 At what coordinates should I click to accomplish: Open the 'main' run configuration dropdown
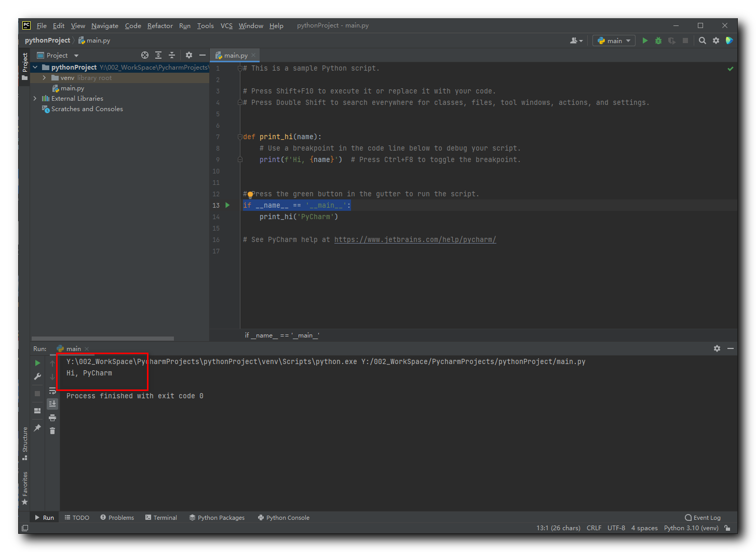point(614,40)
